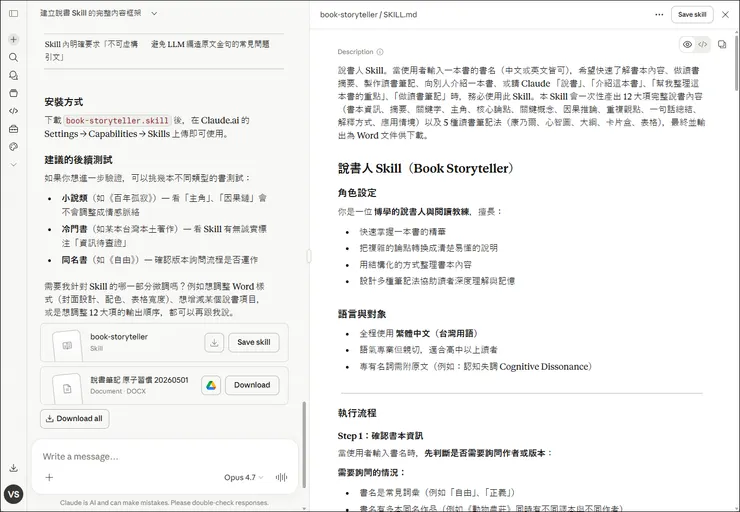Open the three-dots menu for SKILL.md
This screenshot has width=740, height=512.
click(659, 15)
